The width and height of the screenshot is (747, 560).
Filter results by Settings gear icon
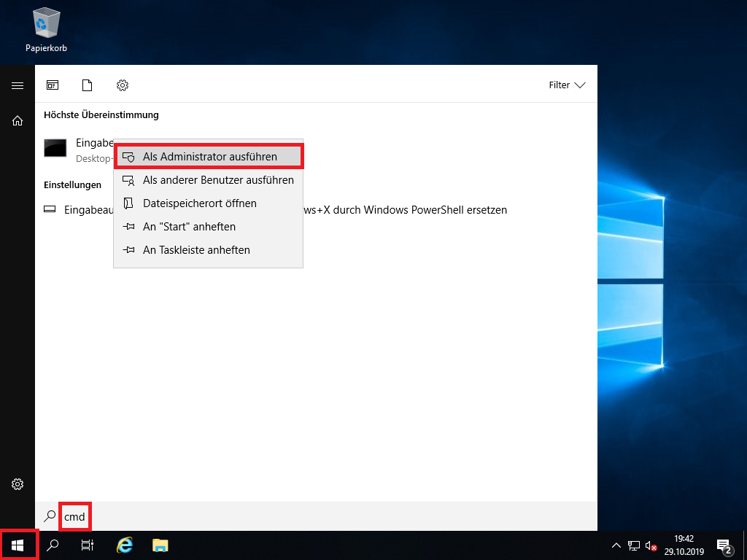[x=123, y=85]
